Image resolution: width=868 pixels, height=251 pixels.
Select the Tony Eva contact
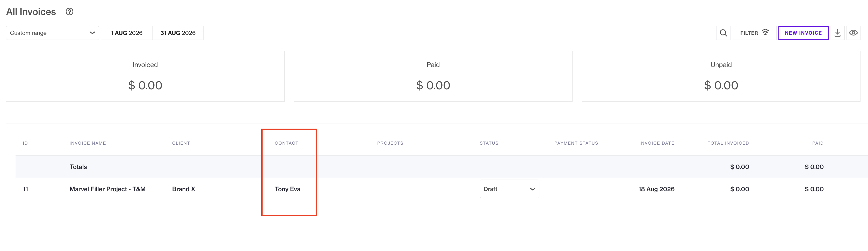tap(287, 189)
